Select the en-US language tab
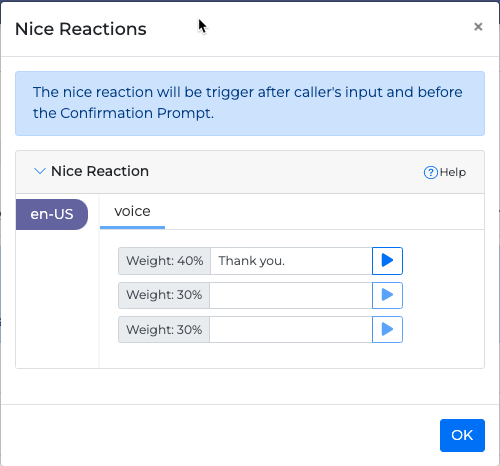 click(x=52, y=214)
